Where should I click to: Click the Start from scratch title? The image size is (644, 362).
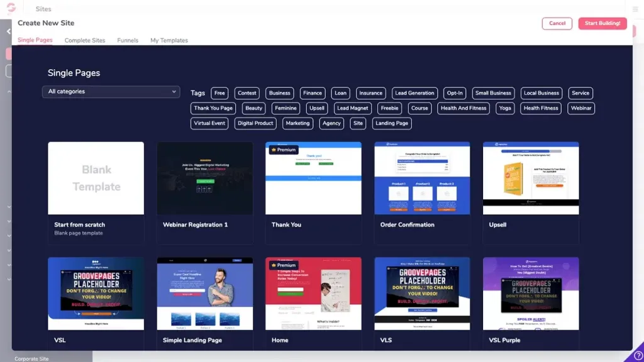coord(80,224)
